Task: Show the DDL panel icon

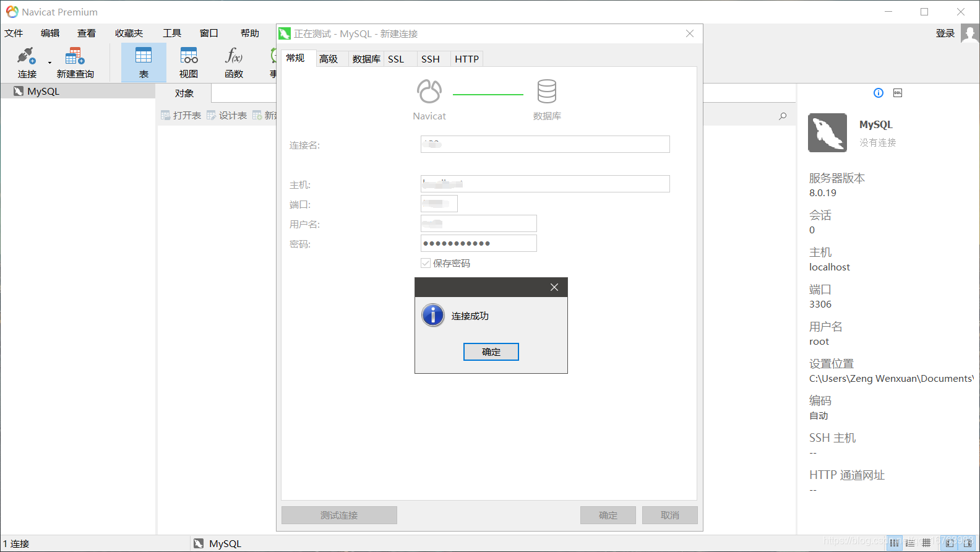Action: point(898,93)
